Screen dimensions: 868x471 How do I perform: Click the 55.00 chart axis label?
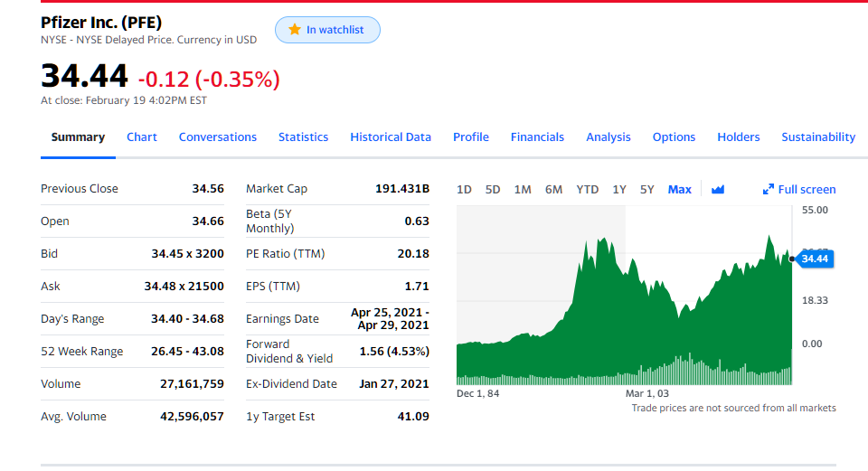(815, 210)
